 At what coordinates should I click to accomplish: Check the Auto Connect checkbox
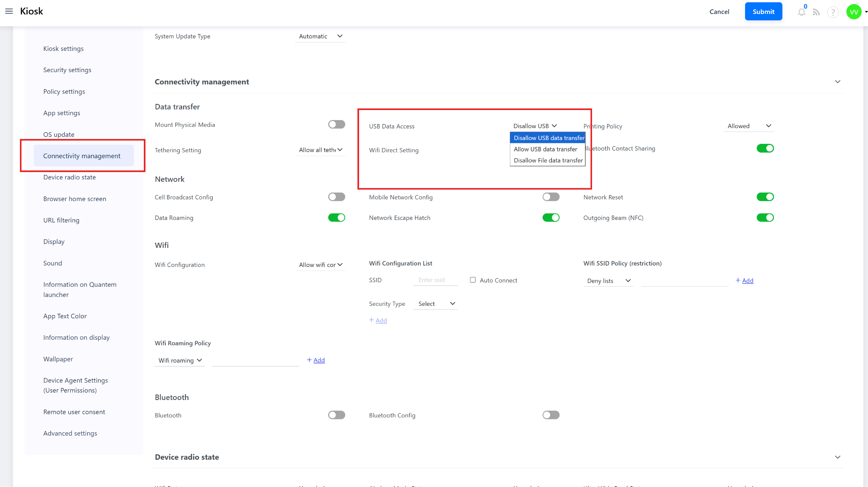click(473, 280)
